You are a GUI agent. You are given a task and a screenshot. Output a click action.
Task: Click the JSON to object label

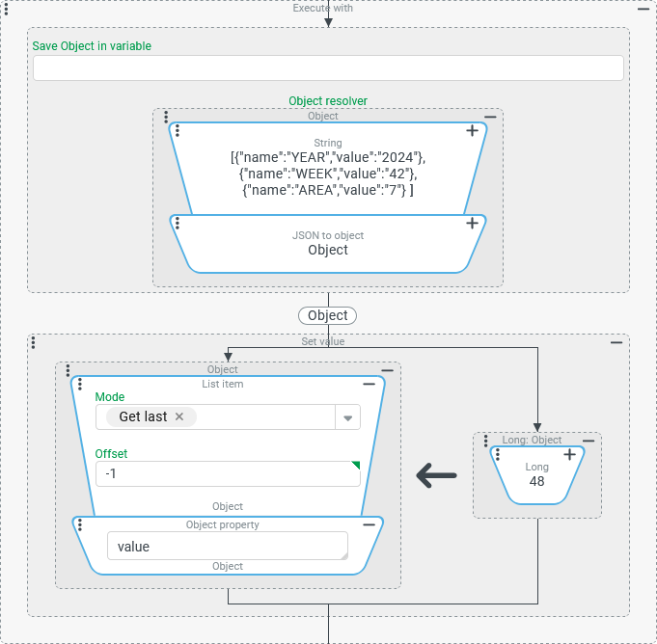pos(328,235)
